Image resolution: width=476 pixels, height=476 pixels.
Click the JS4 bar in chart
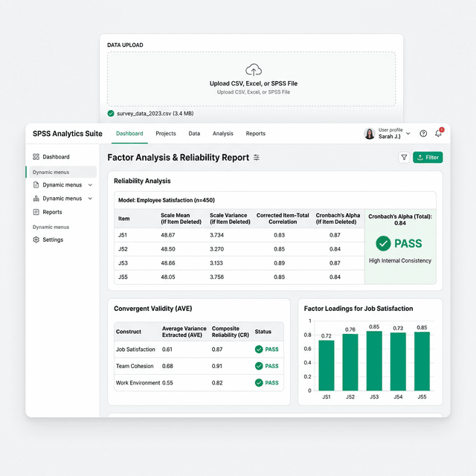point(398,361)
